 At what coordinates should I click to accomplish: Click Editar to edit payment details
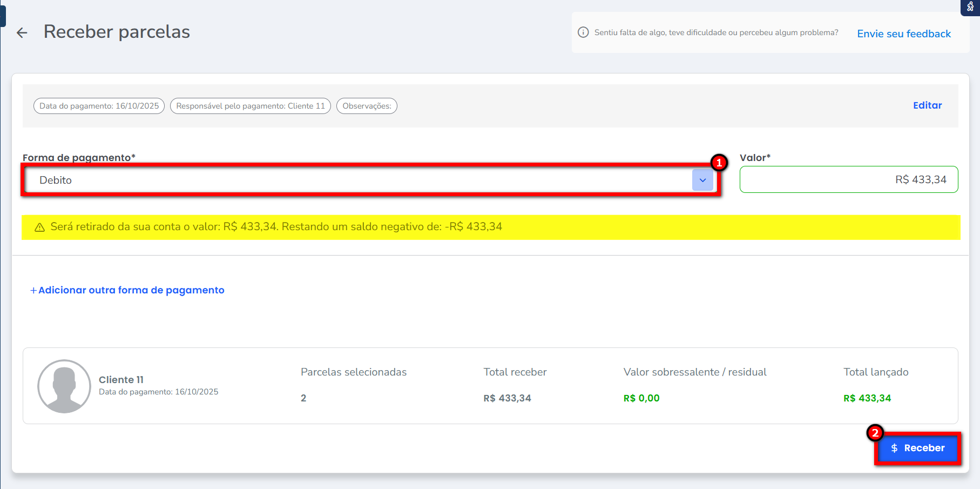[927, 105]
